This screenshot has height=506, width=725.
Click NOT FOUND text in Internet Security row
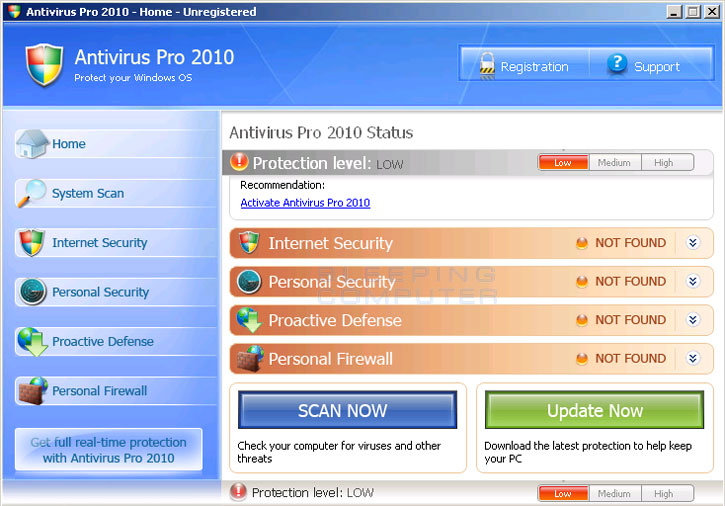tap(630, 243)
